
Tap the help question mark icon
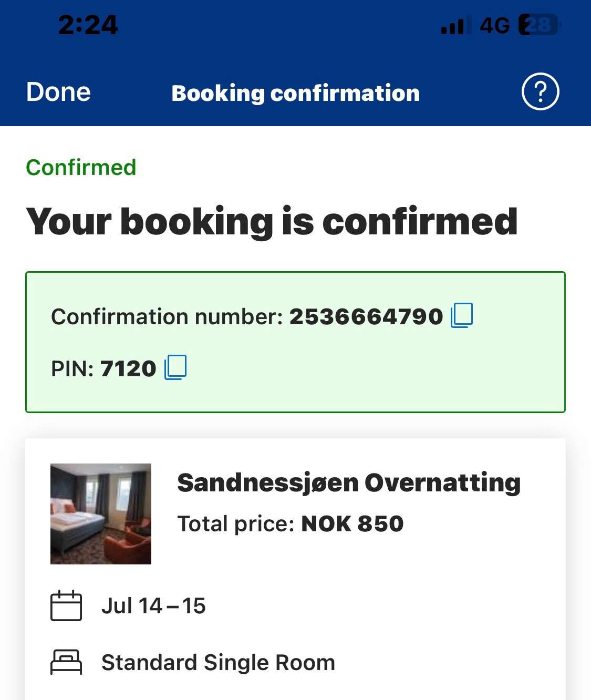coord(540,92)
